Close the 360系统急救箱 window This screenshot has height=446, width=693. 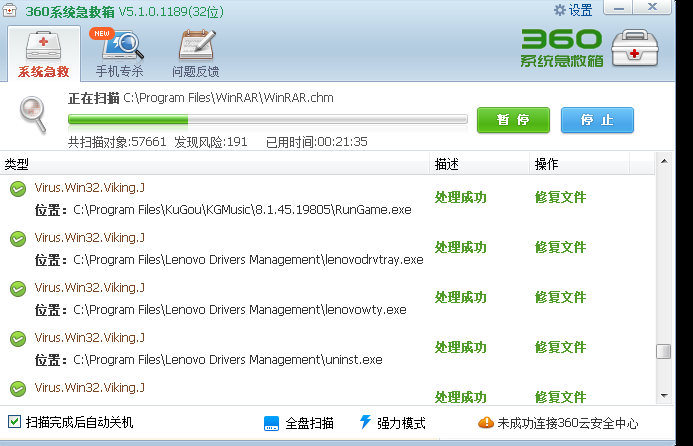[x=652, y=8]
